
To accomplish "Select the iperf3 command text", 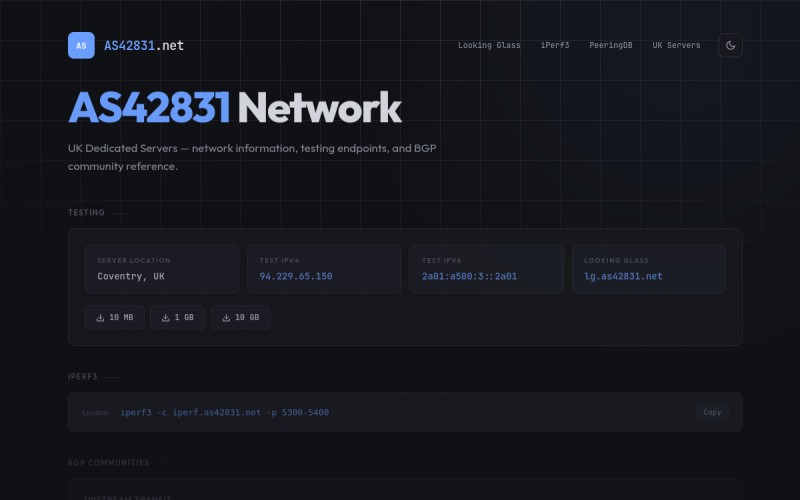I will click(x=224, y=412).
